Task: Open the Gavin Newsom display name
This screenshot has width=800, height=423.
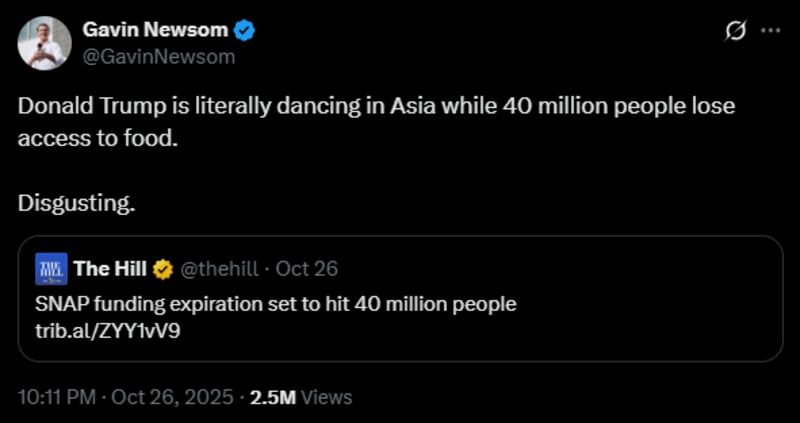Action: (x=155, y=31)
